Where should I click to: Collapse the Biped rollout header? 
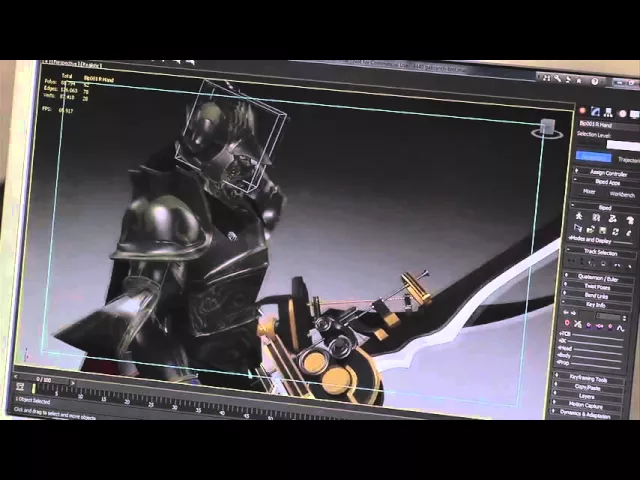(x=604, y=207)
